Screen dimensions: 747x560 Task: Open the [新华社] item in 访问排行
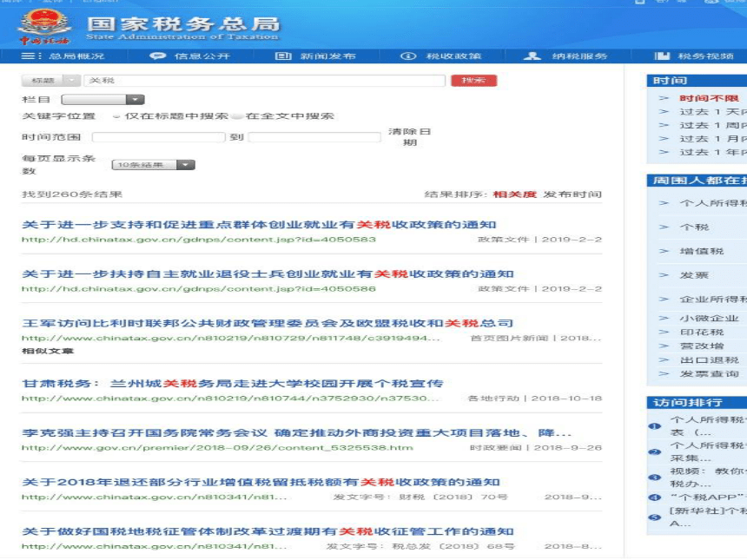coord(709,517)
